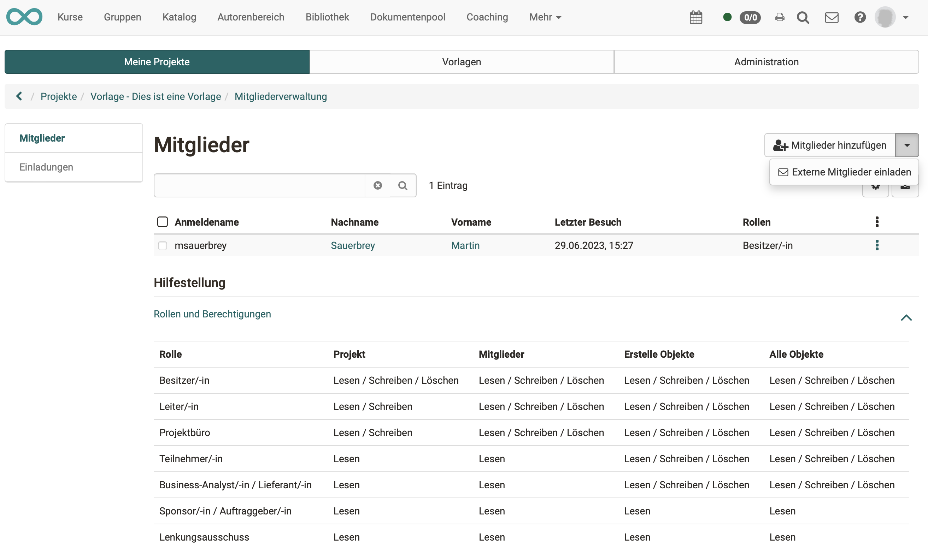Select the checkbox for msauerbrey row
Image resolution: width=928 pixels, height=560 pixels.
click(x=163, y=245)
